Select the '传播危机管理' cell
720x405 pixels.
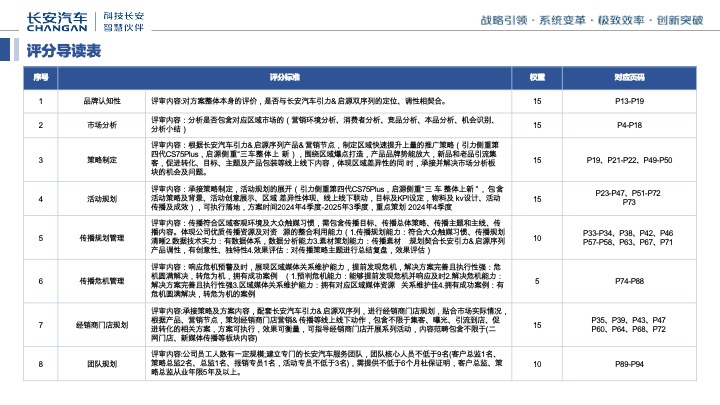tap(102, 281)
